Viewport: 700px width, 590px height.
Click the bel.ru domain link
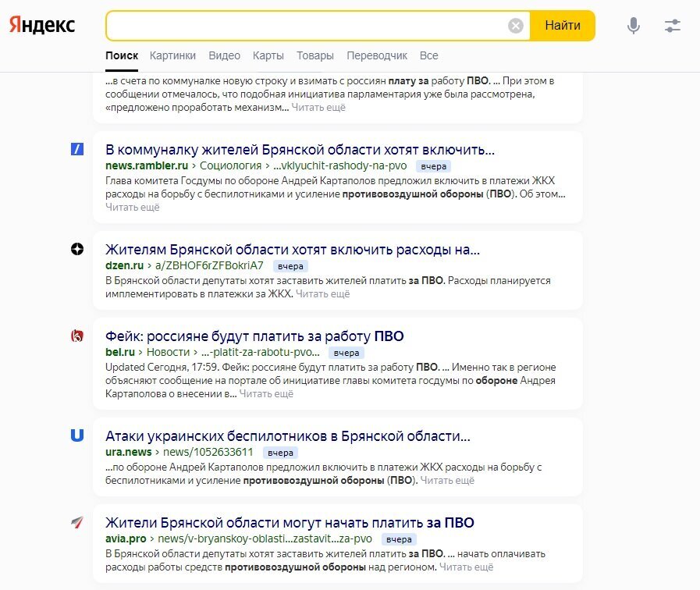(x=119, y=352)
